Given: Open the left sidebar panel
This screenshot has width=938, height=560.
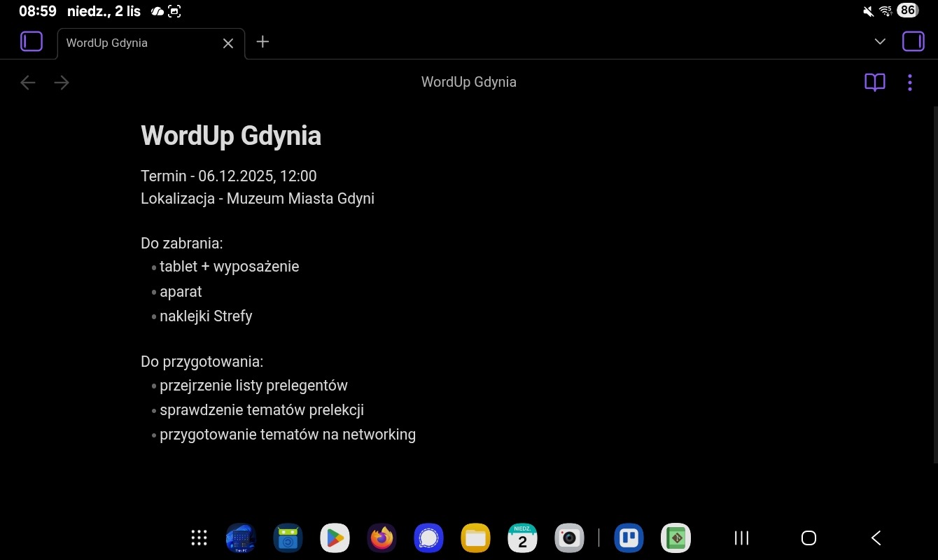Looking at the screenshot, I should 31,42.
